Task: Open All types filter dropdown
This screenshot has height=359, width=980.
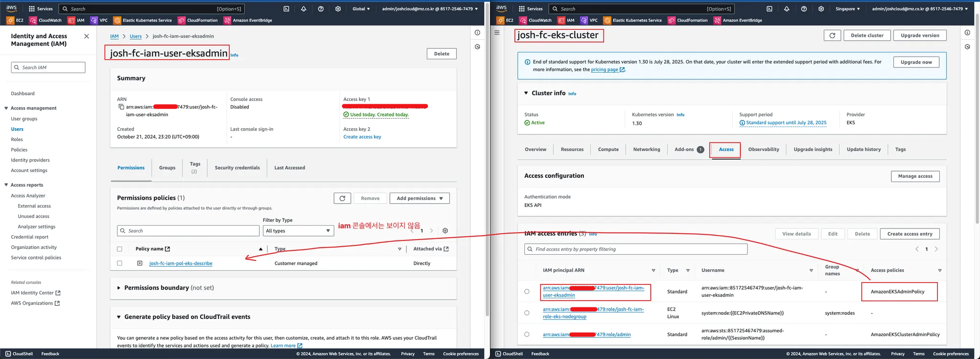Action: (x=298, y=231)
